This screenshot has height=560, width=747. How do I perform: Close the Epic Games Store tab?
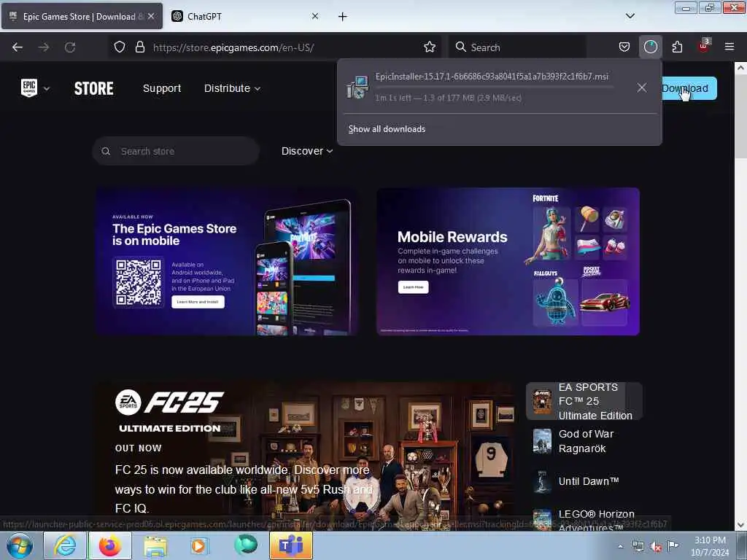click(150, 16)
